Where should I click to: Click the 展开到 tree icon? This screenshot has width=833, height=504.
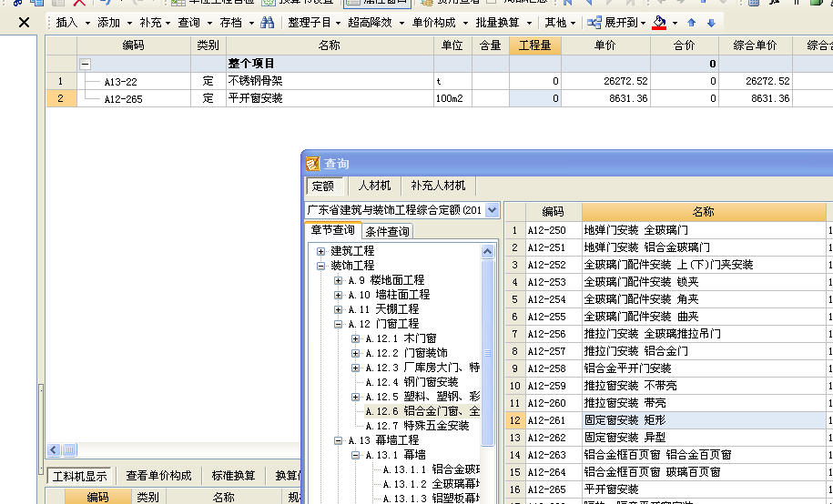594,23
